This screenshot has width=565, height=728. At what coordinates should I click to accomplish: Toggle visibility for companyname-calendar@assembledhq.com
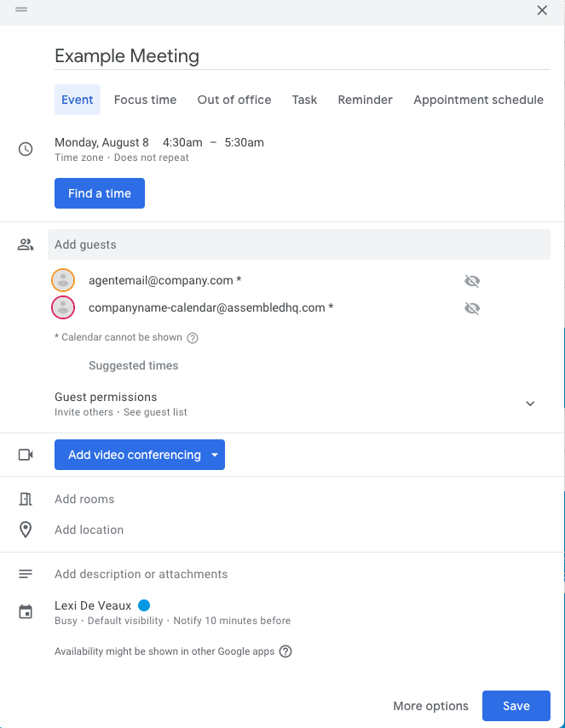(472, 308)
